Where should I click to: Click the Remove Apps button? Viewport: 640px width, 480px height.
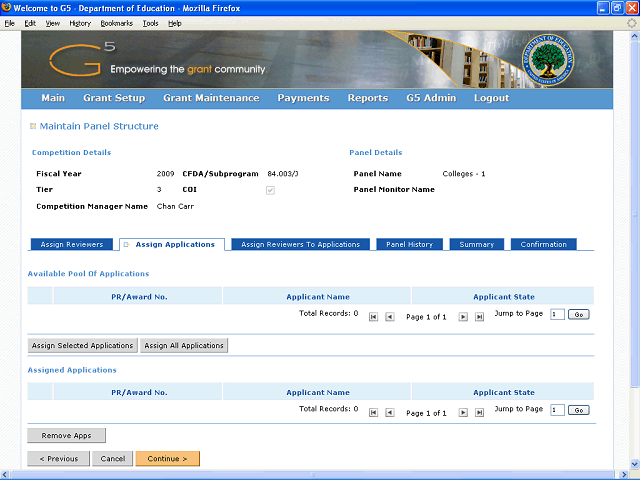pos(66,436)
